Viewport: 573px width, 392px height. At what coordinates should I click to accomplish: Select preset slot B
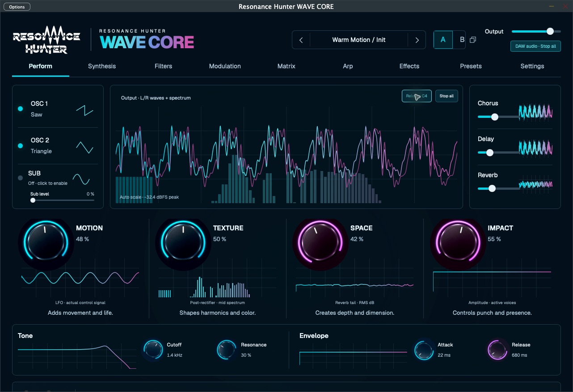pos(462,40)
